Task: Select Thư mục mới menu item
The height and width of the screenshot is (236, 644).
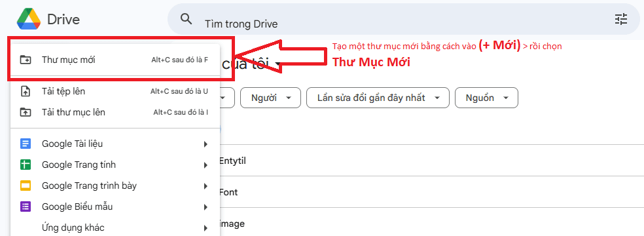Action: pyautogui.click(x=115, y=60)
